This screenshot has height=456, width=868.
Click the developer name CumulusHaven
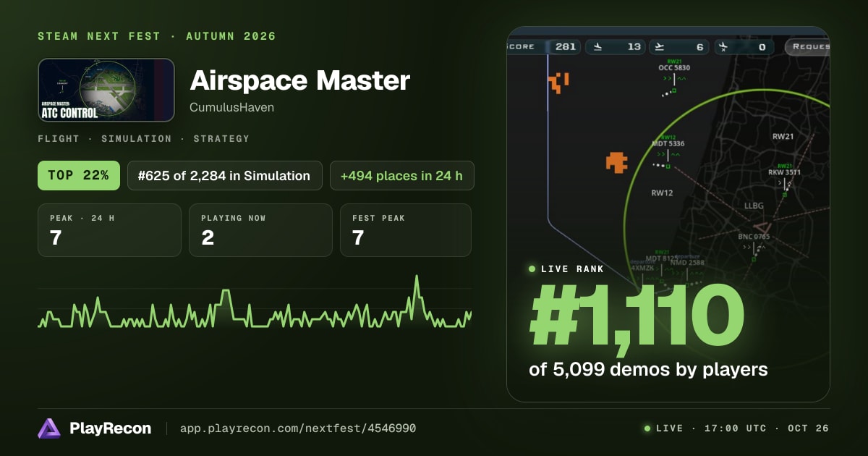(232, 107)
